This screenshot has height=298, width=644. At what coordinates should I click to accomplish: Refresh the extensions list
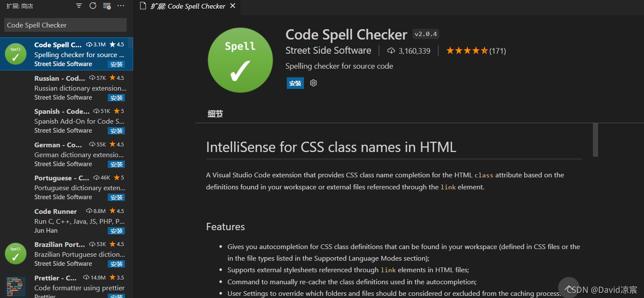point(93,6)
